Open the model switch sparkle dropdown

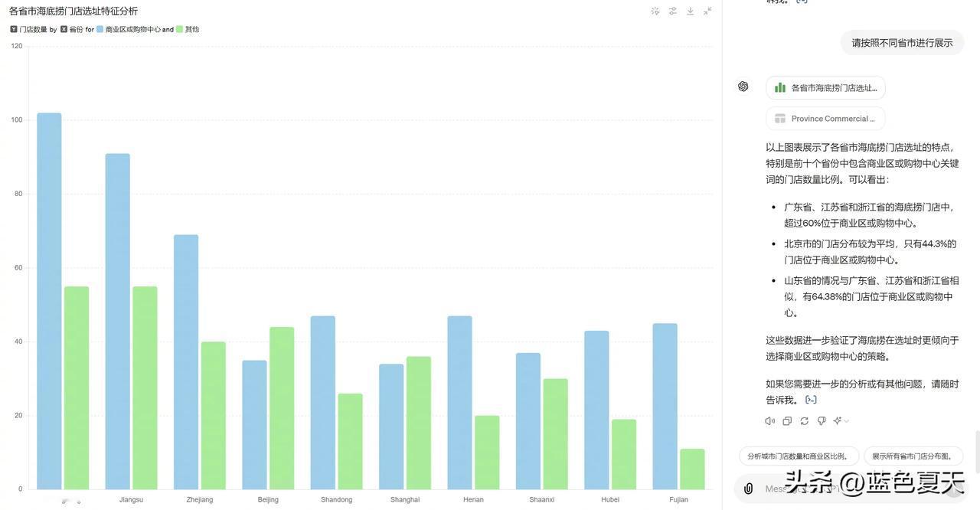841,421
